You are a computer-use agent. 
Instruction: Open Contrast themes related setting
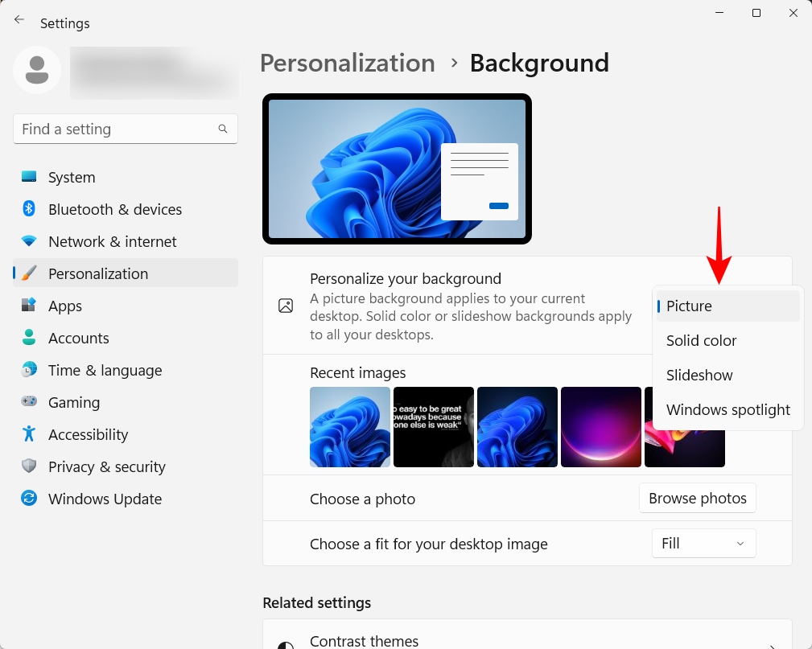coord(527,634)
